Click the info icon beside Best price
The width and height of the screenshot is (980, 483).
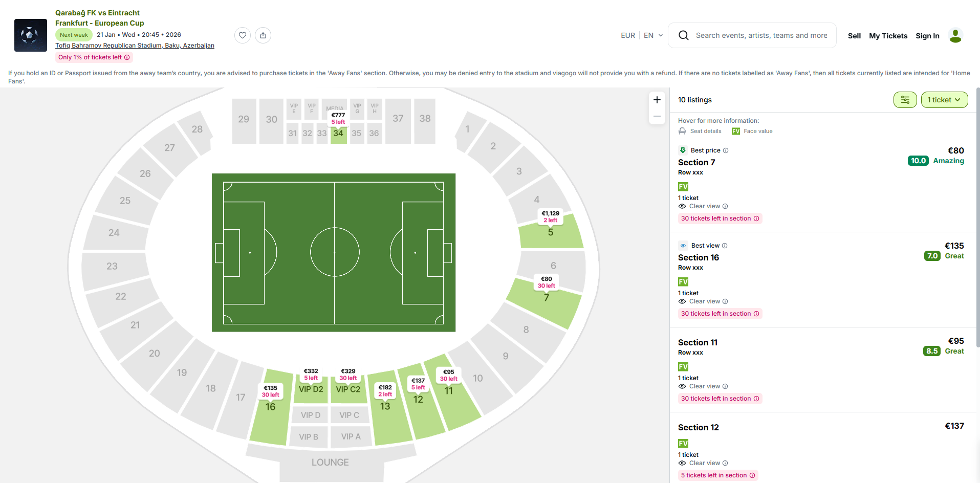[726, 150]
